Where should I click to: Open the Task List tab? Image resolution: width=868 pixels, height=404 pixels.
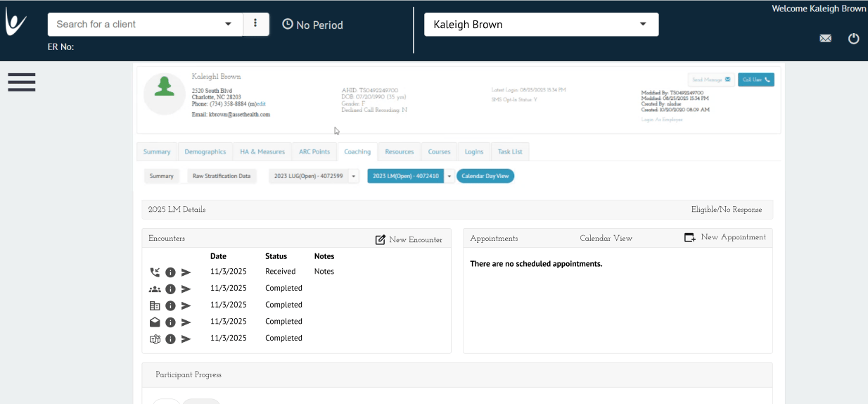(510, 152)
